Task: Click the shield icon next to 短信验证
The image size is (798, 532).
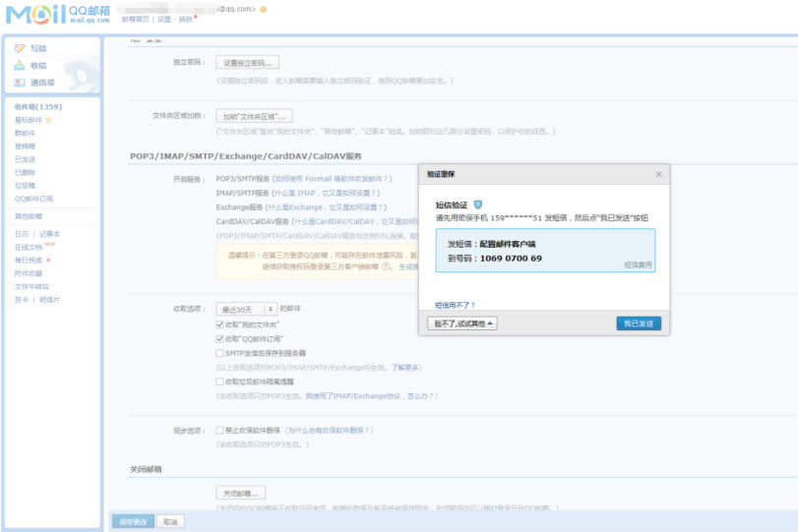Action: [478, 204]
